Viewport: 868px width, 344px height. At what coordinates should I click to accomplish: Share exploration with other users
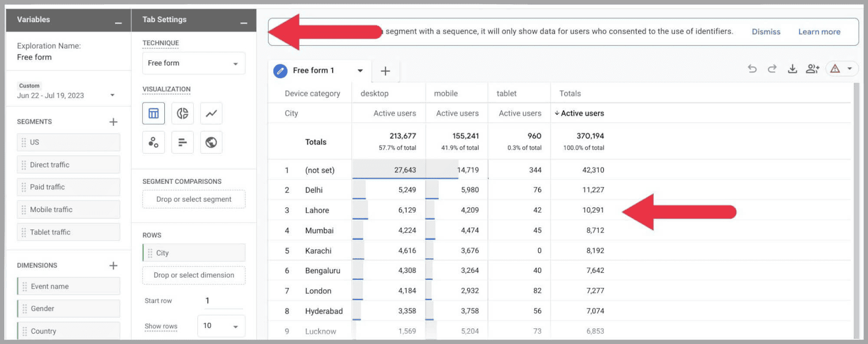coord(812,69)
